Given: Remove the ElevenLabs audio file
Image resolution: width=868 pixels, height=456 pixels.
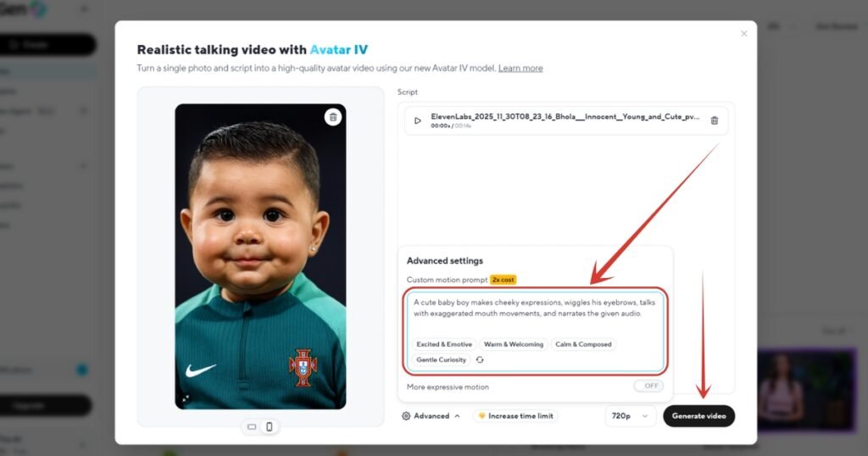Looking at the screenshot, I should tap(714, 120).
